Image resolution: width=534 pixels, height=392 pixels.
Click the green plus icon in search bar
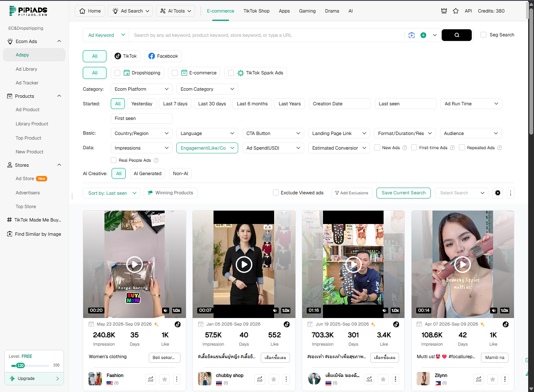pos(423,35)
